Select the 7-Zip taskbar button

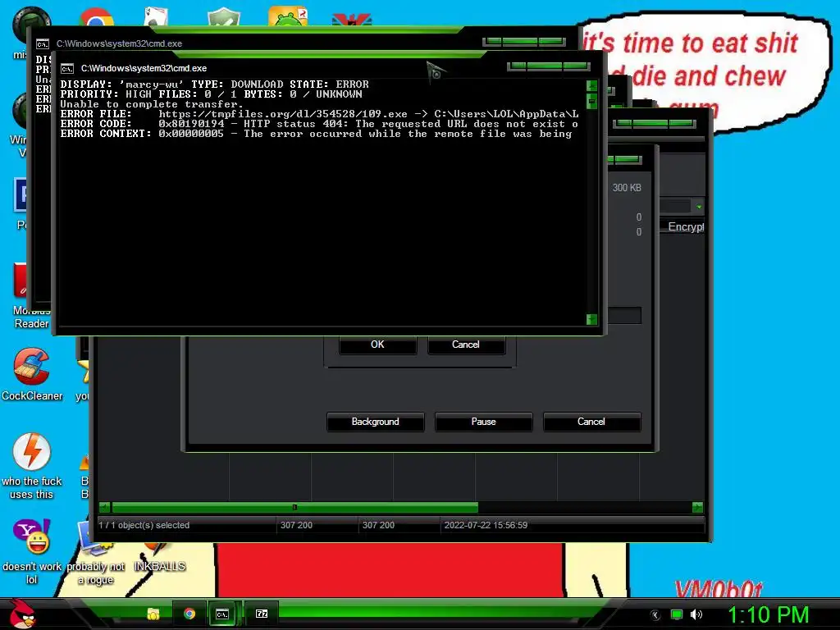[262, 614]
